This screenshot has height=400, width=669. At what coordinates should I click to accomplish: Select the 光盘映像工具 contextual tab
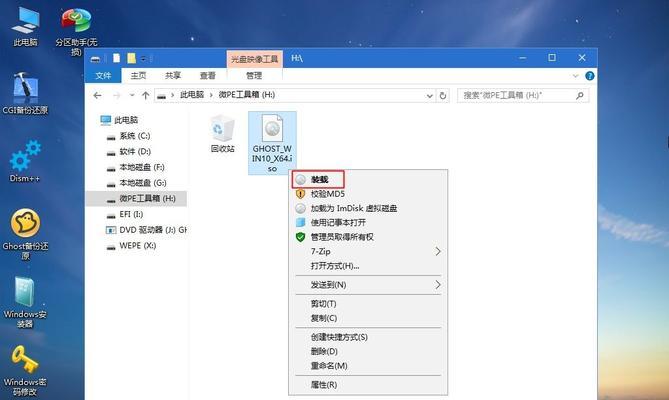pos(254,59)
